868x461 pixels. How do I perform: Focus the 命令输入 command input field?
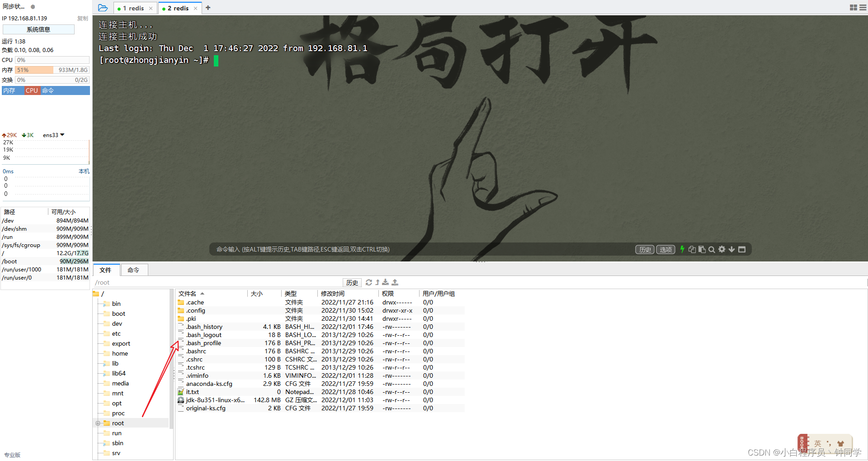(x=420, y=249)
